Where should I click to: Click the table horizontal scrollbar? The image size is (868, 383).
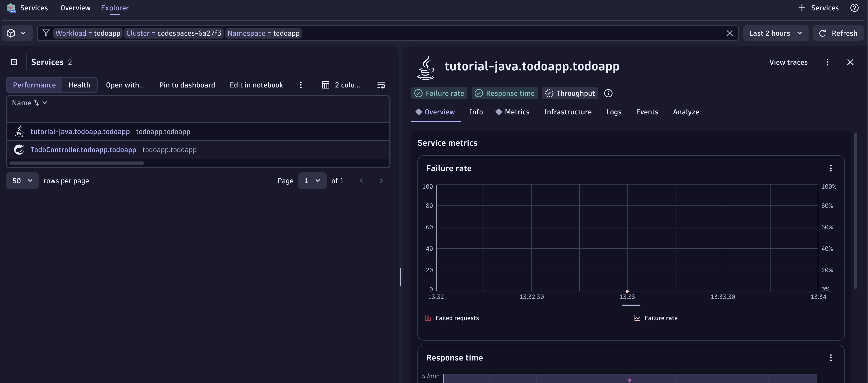tap(76, 163)
